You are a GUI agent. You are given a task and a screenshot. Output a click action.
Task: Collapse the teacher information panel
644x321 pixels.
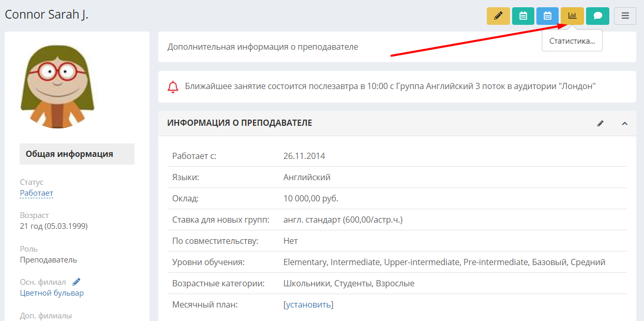point(624,123)
